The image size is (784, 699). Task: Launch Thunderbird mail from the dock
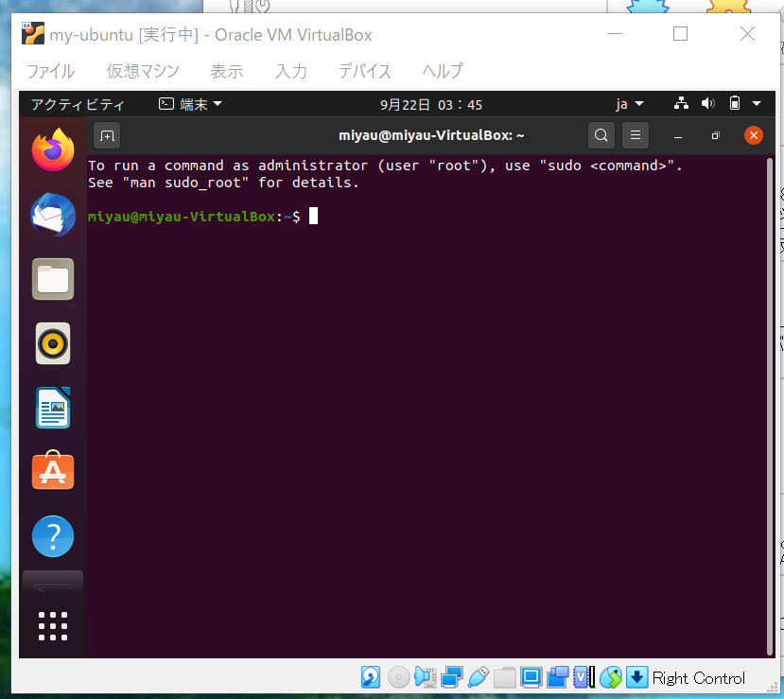pos(53,215)
